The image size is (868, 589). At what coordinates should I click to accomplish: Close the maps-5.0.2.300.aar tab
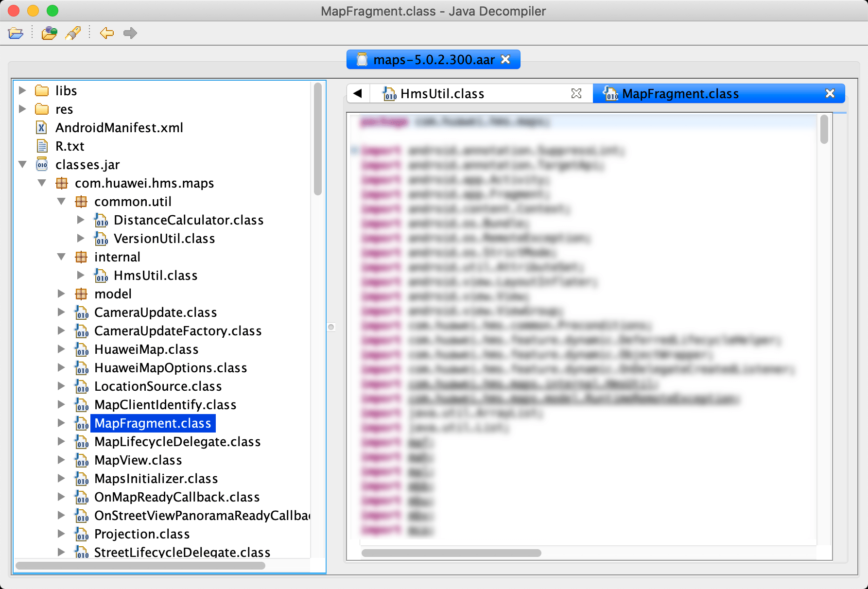(505, 59)
